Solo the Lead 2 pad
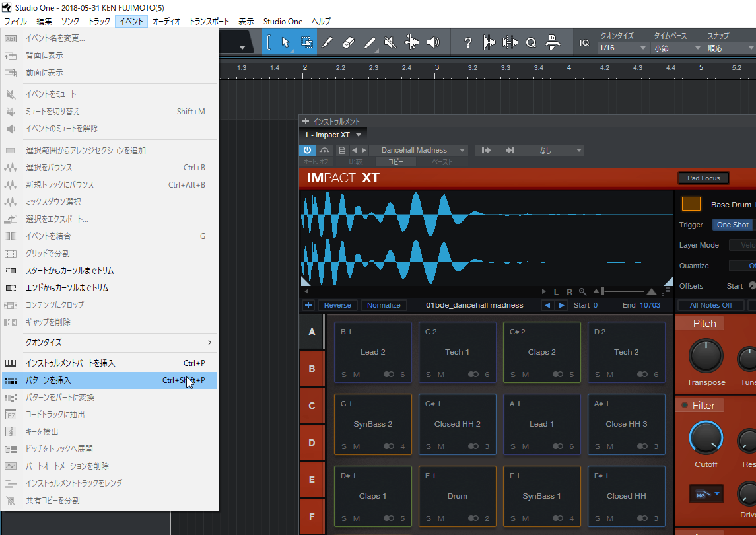Viewport: 756px width, 535px height. pyautogui.click(x=344, y=374)
